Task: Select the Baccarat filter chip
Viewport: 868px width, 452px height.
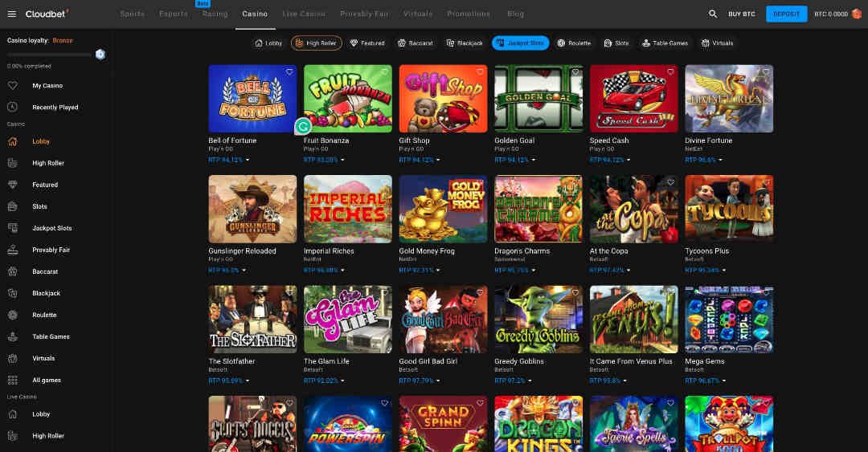Action: coord(416,43)
